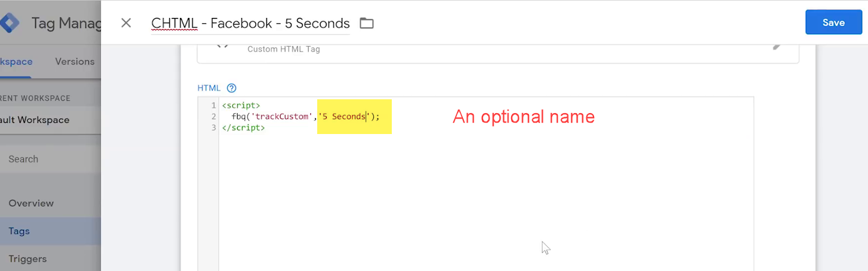Click the opening <script> line in the editor
This screenshot has width=868, height=271.
point(241,105)
